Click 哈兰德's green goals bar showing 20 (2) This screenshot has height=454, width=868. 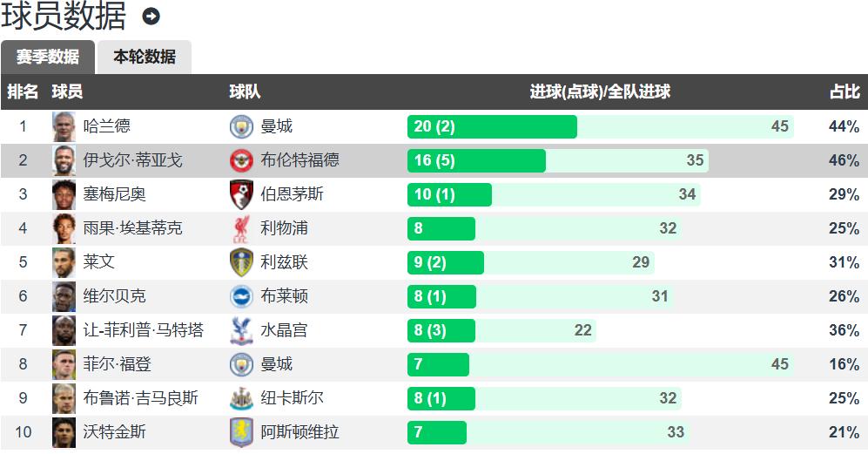(x=492, y=126)
